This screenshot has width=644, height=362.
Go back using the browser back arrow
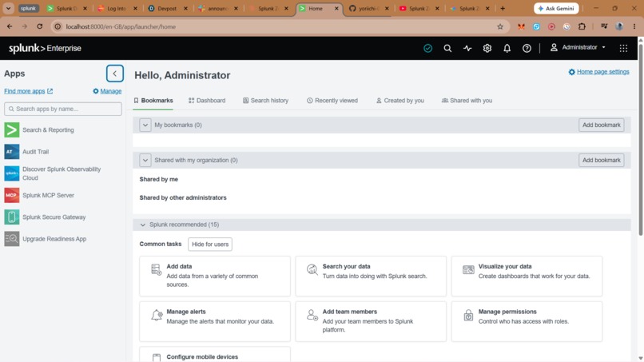10,26
